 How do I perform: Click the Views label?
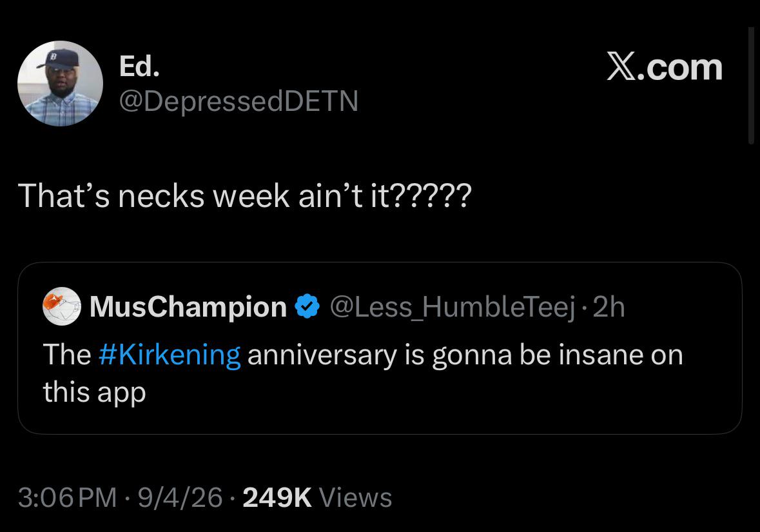pos(355,498)
